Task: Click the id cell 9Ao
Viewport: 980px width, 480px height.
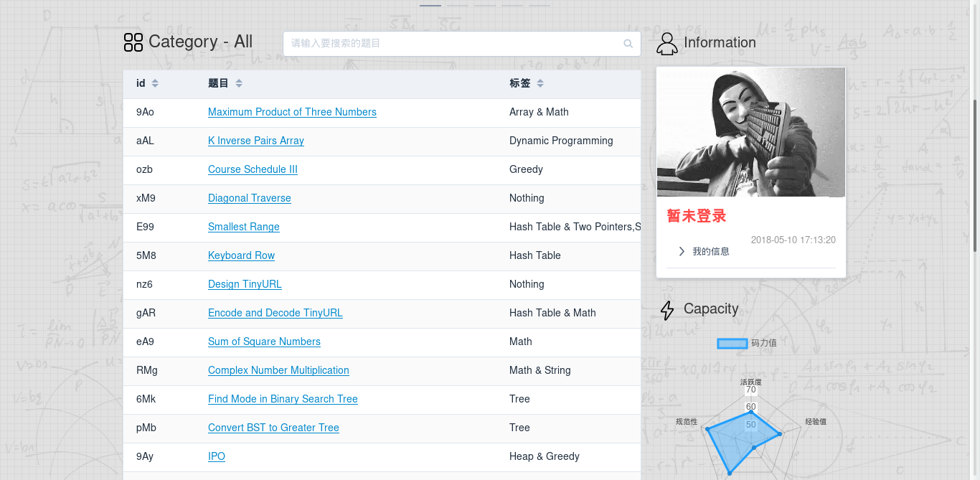Action: pos(145,112)
